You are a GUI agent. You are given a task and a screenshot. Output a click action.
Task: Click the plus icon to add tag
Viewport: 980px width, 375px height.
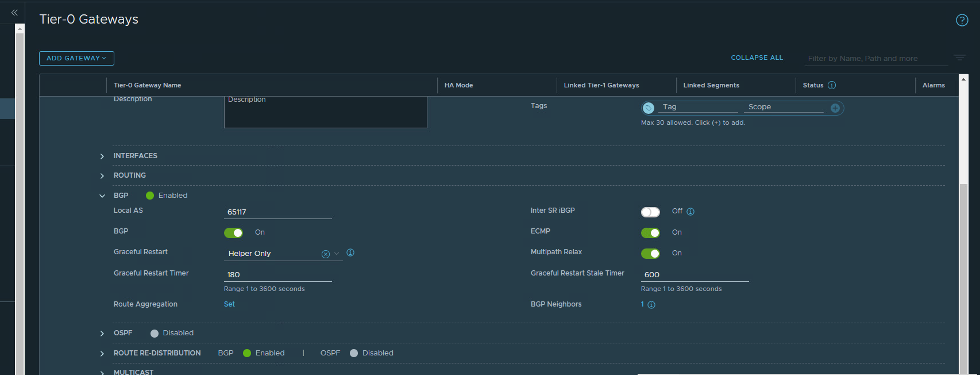tap(835, 108)
